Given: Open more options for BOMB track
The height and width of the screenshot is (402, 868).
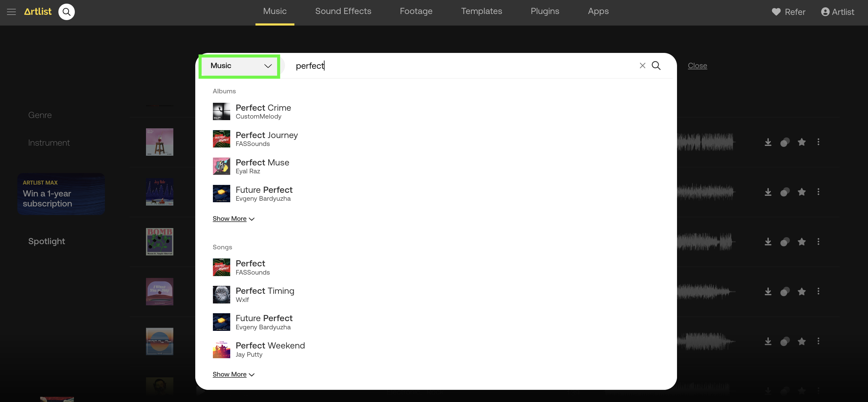Looking at the screenshot, I should pyautogui.click(x=818, y=242).
